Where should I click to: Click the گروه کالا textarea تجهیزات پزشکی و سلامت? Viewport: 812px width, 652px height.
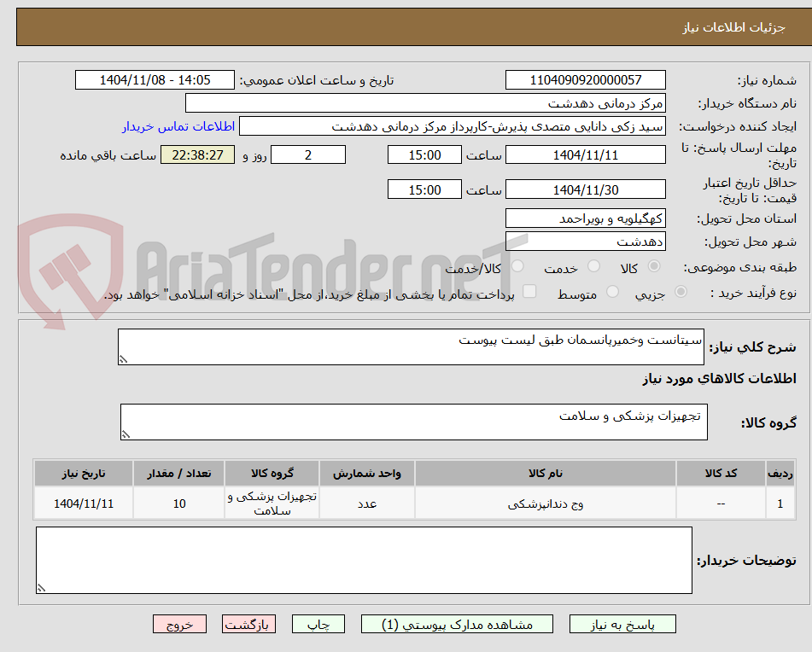pyautogui.click(x=414, y=422)
